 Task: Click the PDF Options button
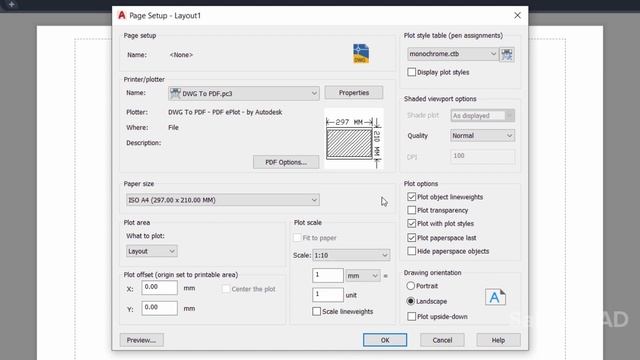pyautogui.click(x=286, y=162)
